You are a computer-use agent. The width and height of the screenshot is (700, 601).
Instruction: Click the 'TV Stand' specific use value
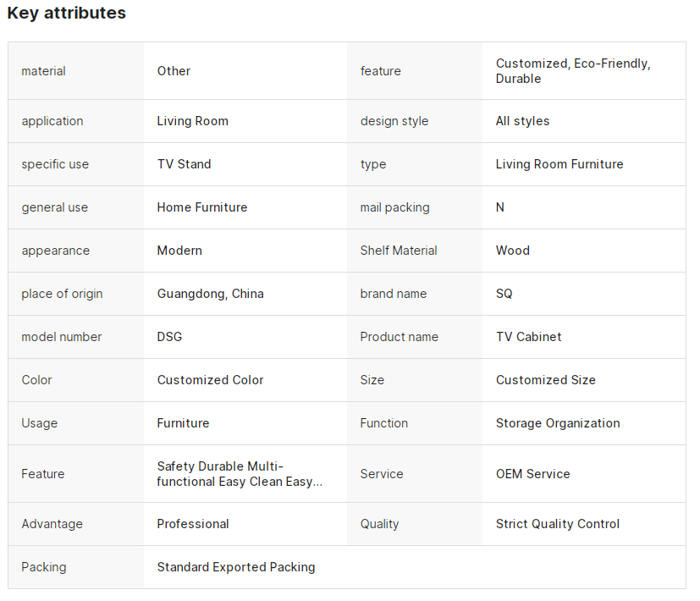click(184, 164)
